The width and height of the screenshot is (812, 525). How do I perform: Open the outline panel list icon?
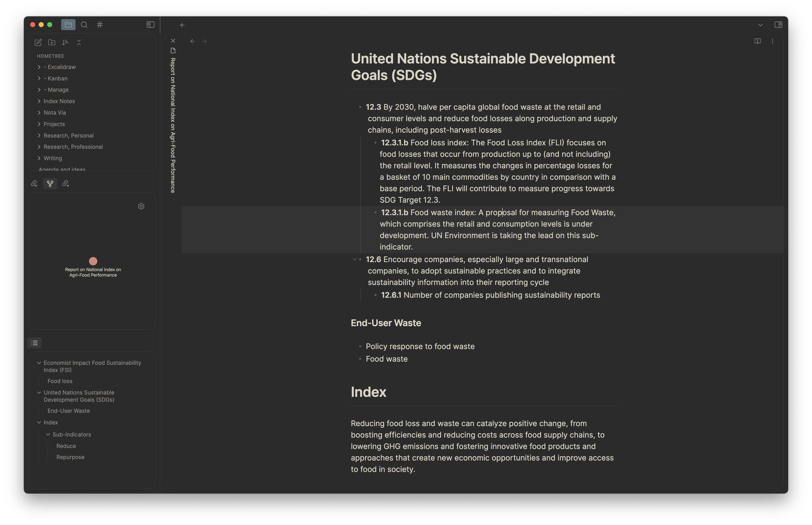pyautogui.click(x=34, y=343)
